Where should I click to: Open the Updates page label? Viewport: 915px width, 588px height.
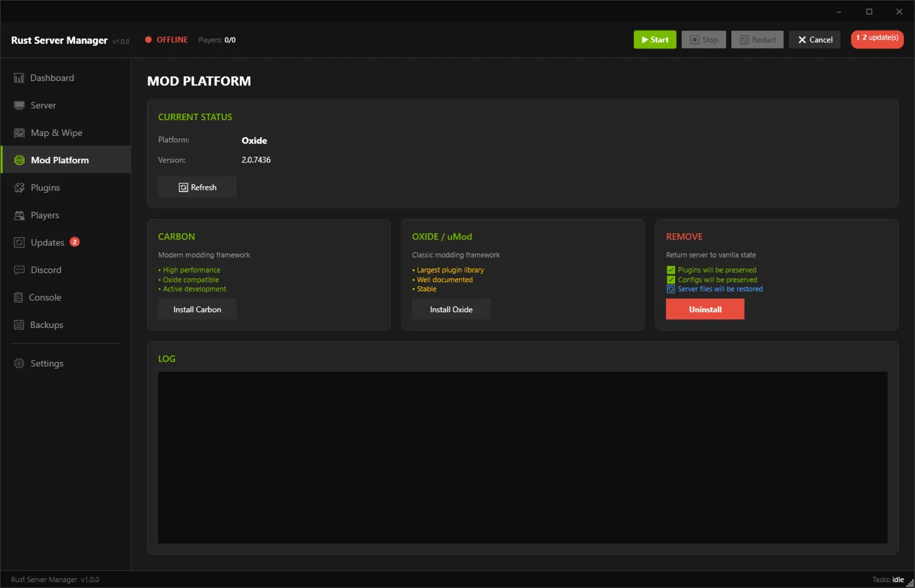click(47, 242)
